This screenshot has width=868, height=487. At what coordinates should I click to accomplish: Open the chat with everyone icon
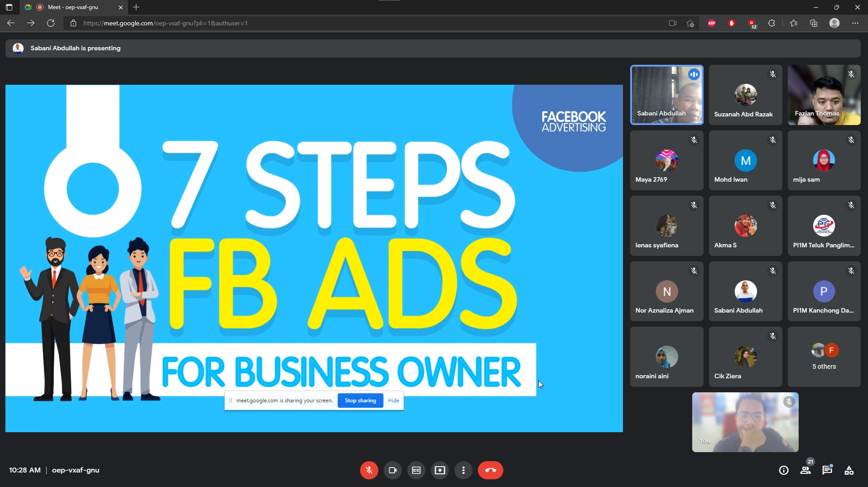(x=827, y=470)
